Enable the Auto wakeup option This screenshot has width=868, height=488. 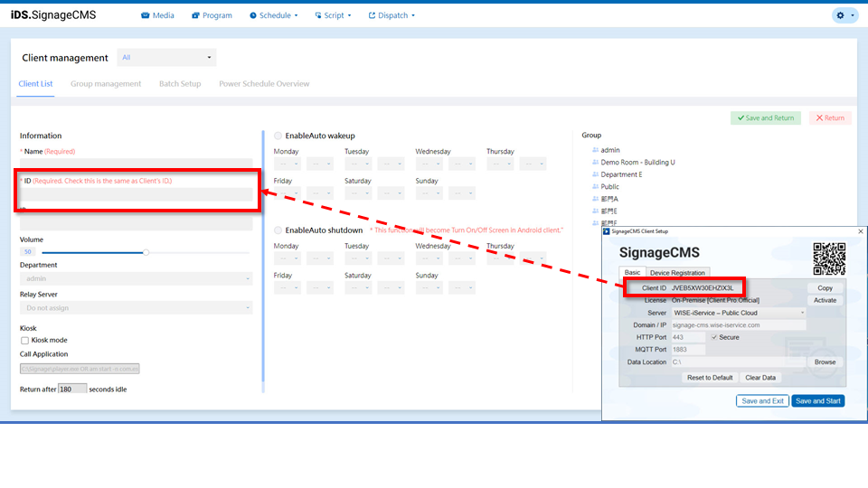[x=278, y=136]
